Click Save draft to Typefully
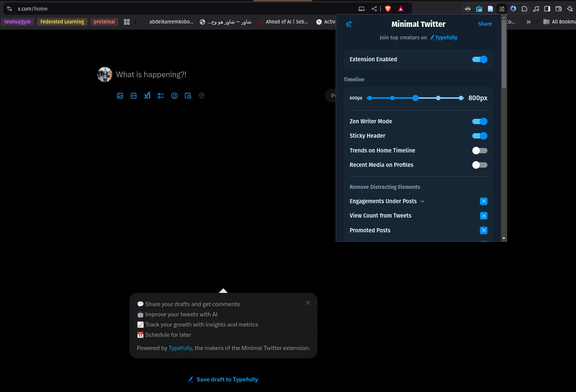Screen dimensions: 576x392 tap(223, 380)
